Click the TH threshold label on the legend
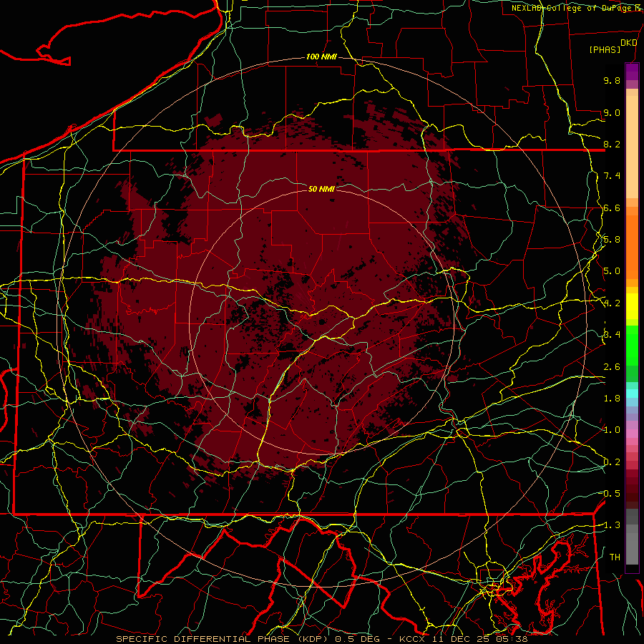This screenshot has width=644, height=644. 615,557
